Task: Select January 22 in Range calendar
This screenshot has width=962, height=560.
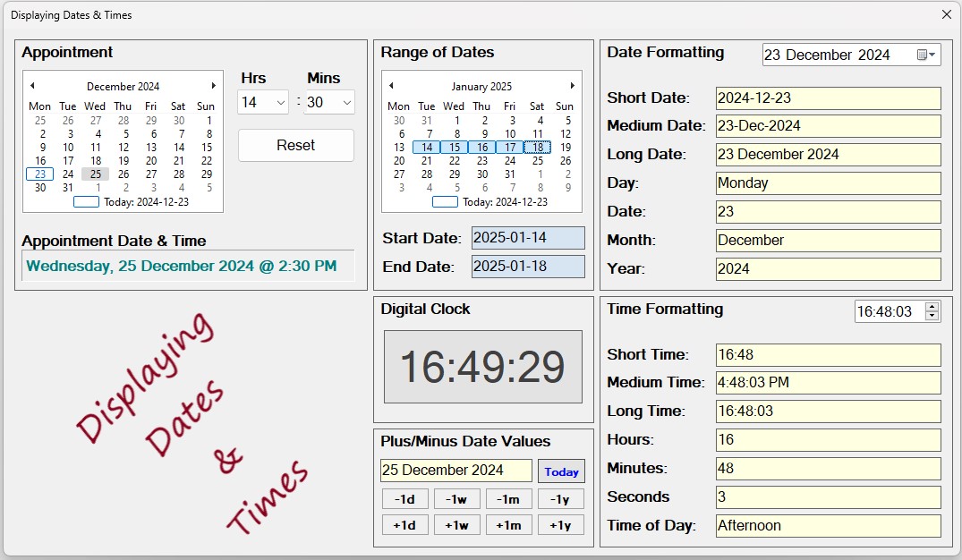Action: click(455, 161)
